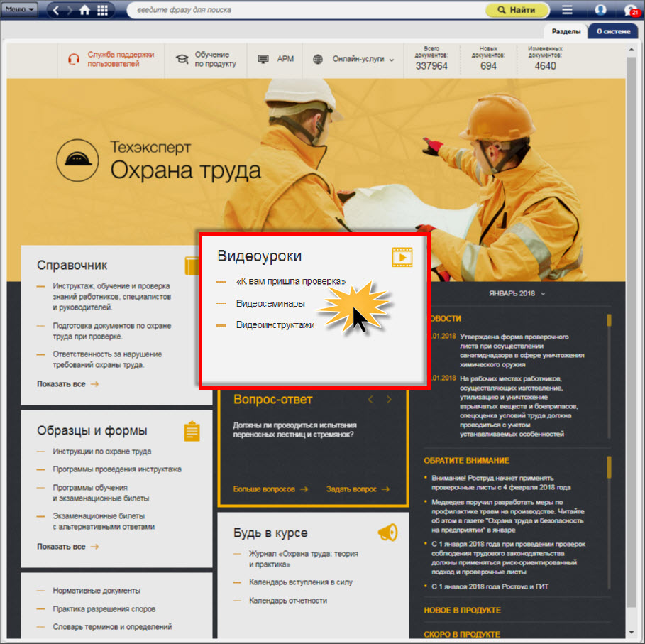Viewport: 645px width, 644px height.
Task: Click into the search phrase input field
Action: click(x=305, y=11)
